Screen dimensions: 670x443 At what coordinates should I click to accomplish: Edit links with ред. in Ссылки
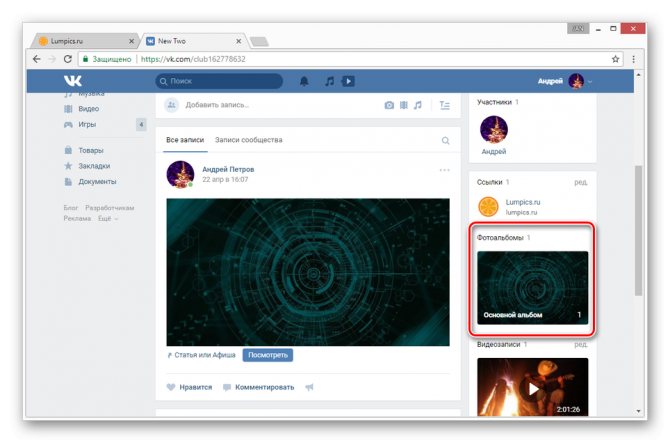[x=581, y=182]
